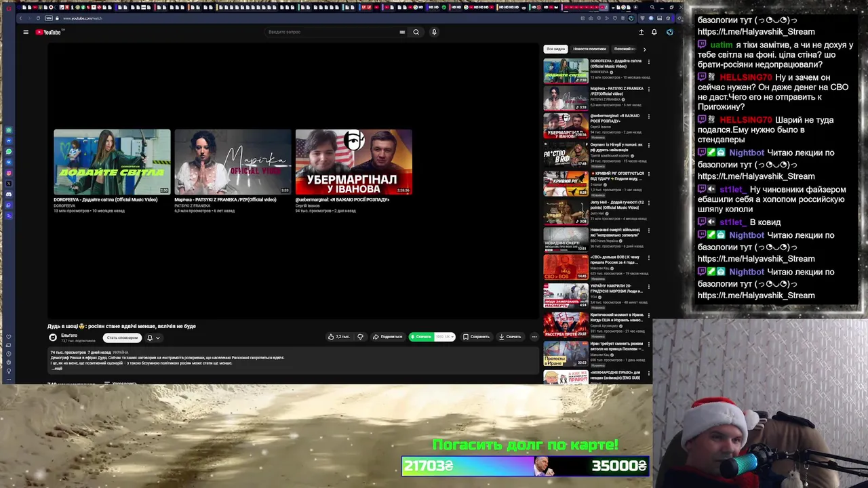Image resolution: width=868 pixels, height=488 pixels.
Task: Open Марічка PATSYKI Z FRANEKA end-screen thumbnail
Action: tap(233, 162)
